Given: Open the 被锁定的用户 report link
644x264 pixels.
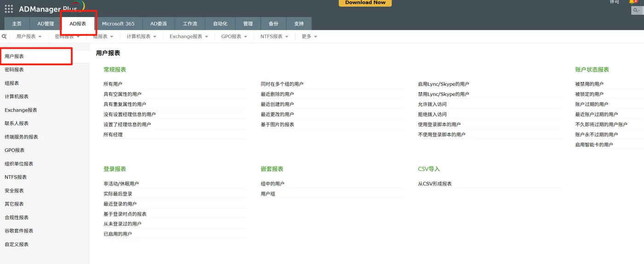Looking at the screenshot, I should [589, 94].
